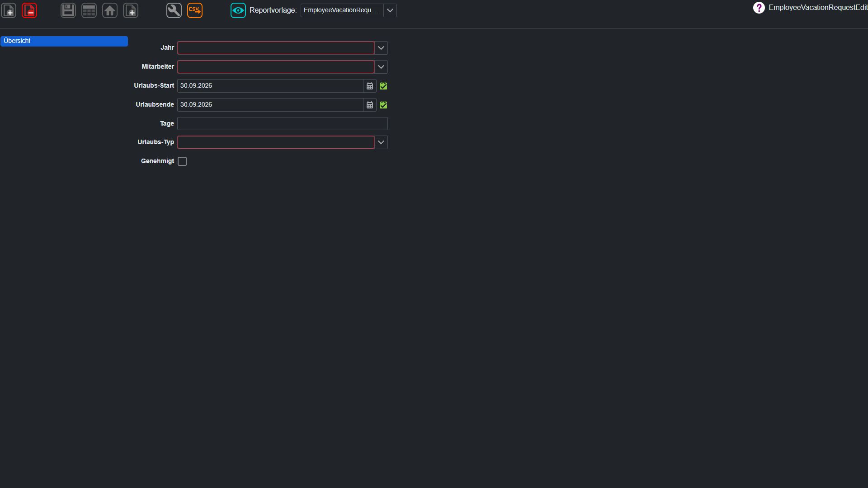Click the Tage label
Viewport: 868px width, 488px height.
click(167, 124)
